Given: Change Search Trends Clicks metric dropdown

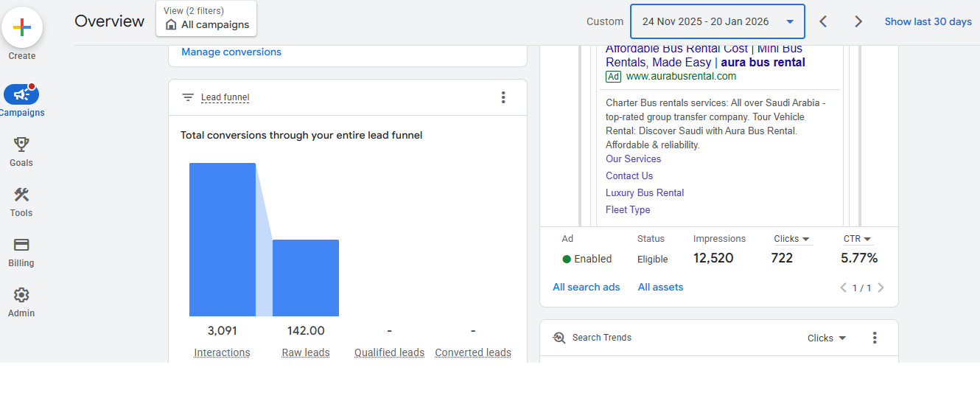Looking at the screenshot, I should tap(826, 338).
